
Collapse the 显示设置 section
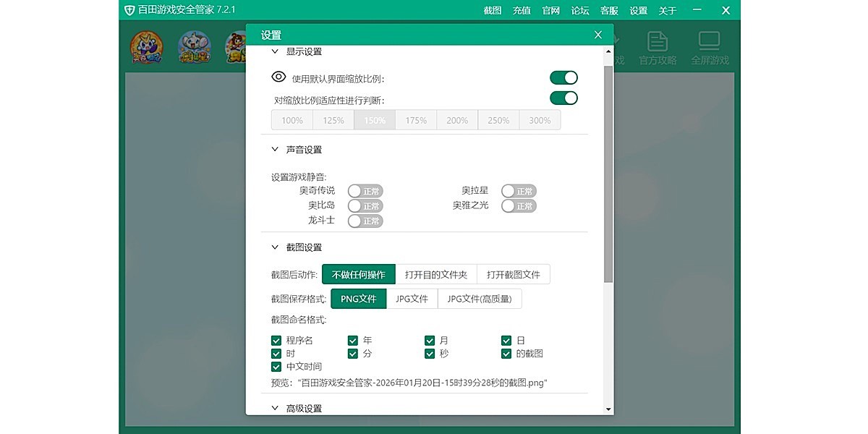click(x=275, y=52)
